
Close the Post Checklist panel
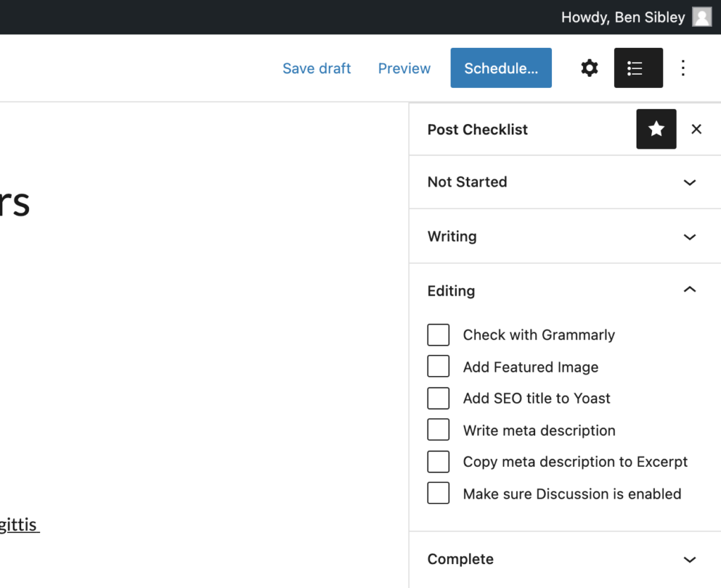pyautogui.click(x=696, y=129)
